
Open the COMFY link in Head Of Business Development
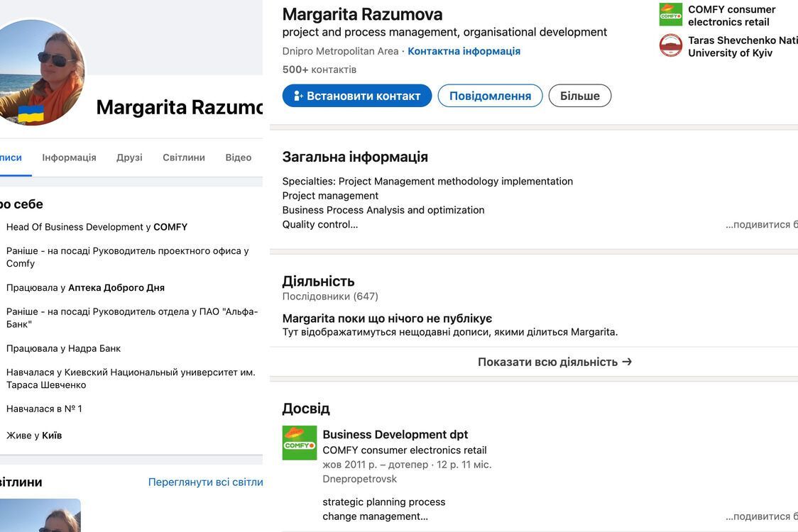pos(170,227)
